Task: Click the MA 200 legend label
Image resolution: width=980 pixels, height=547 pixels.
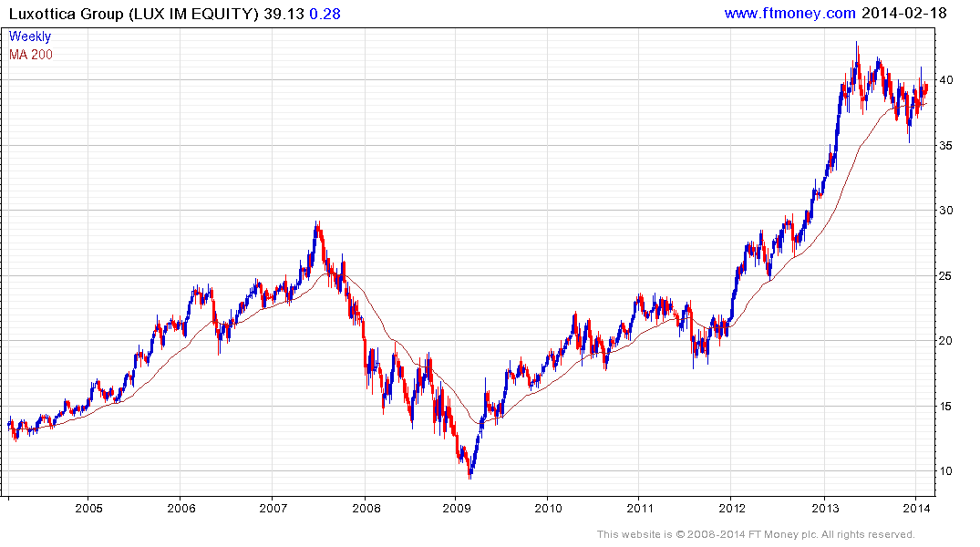Action: pyautogui.click(x=31, y=55)
